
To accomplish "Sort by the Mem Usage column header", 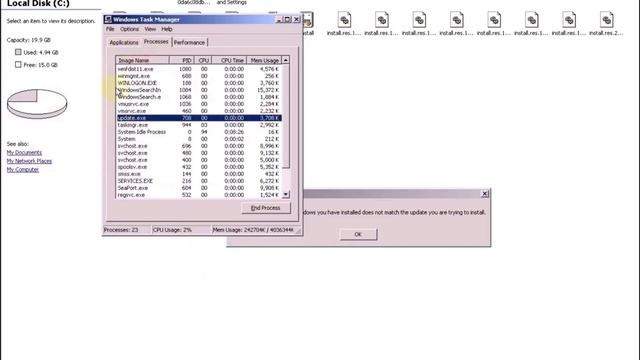I will (x=264, y=60).
